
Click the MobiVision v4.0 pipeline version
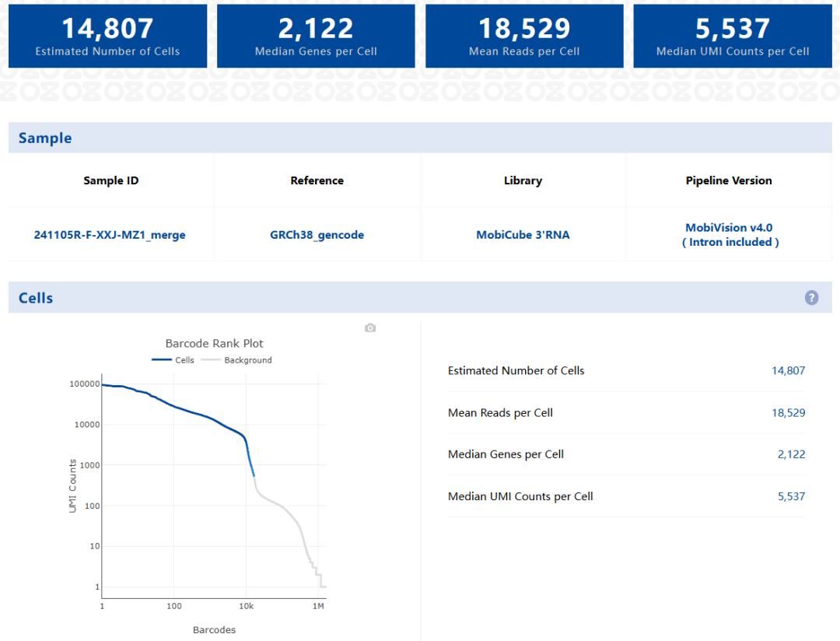coord(729,229)
